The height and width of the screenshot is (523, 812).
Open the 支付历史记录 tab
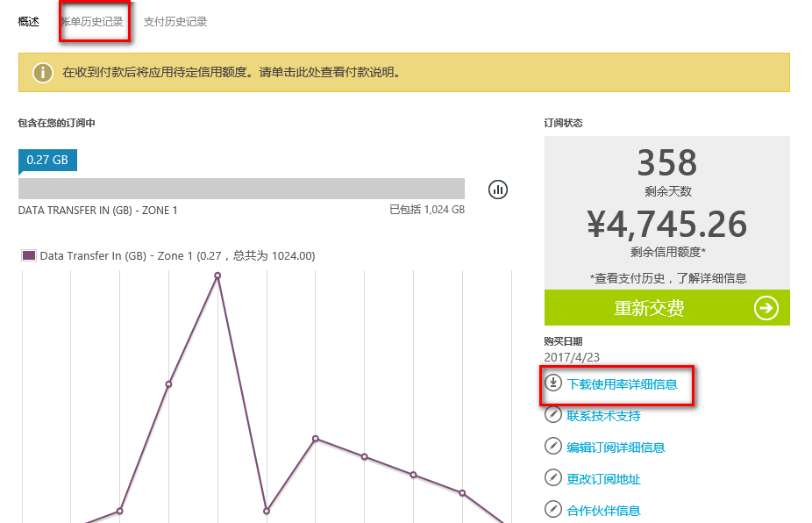click(175, 22)
